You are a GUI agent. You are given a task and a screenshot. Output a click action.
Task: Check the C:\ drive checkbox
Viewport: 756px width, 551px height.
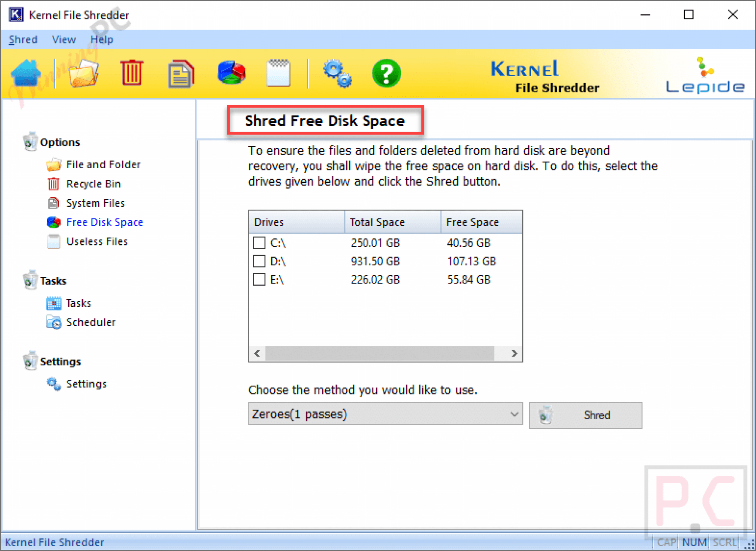(x=259, y=243)
